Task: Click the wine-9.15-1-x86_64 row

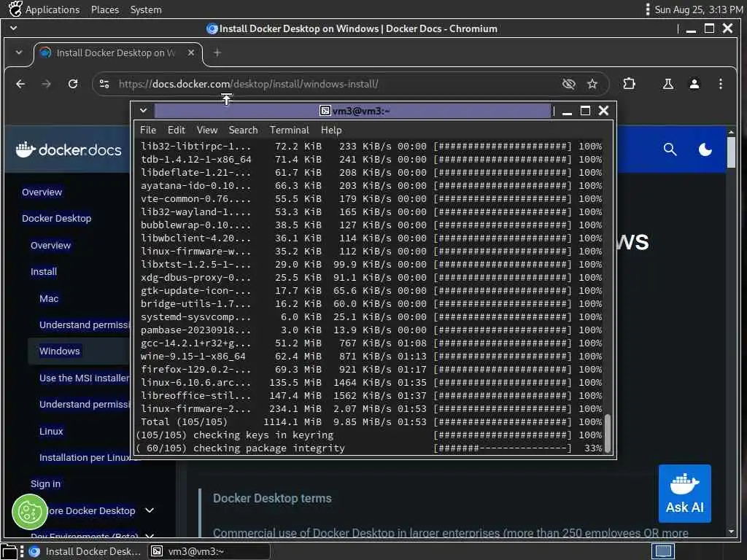Action: pyautogui.click(x=371, y=356)
